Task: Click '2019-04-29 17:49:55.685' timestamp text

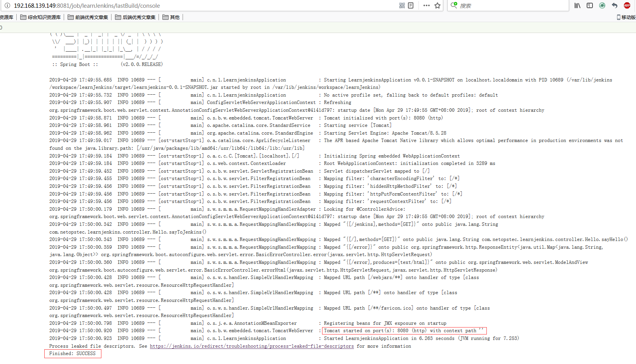Action: (x=80, y=80)
